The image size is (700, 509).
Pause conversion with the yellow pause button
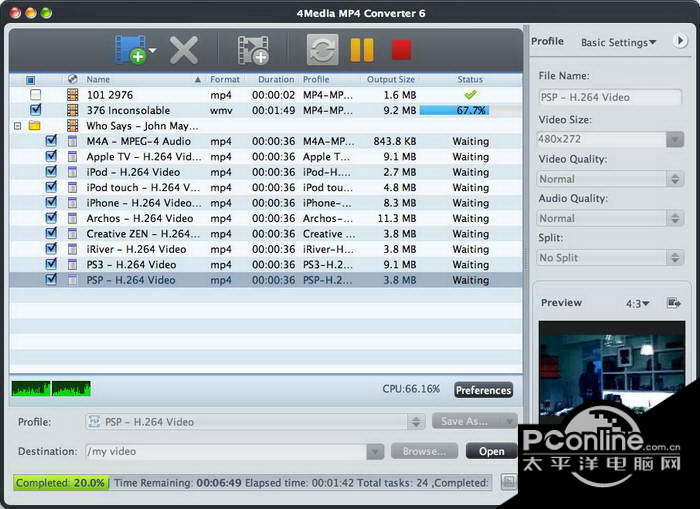[362, 50]
